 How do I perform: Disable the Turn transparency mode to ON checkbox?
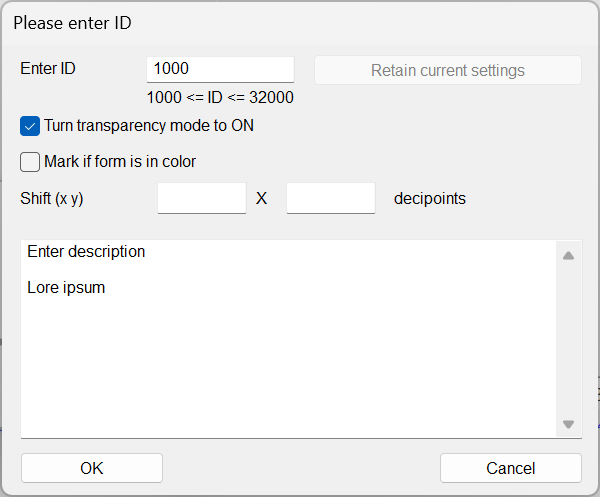coord(30,126)
